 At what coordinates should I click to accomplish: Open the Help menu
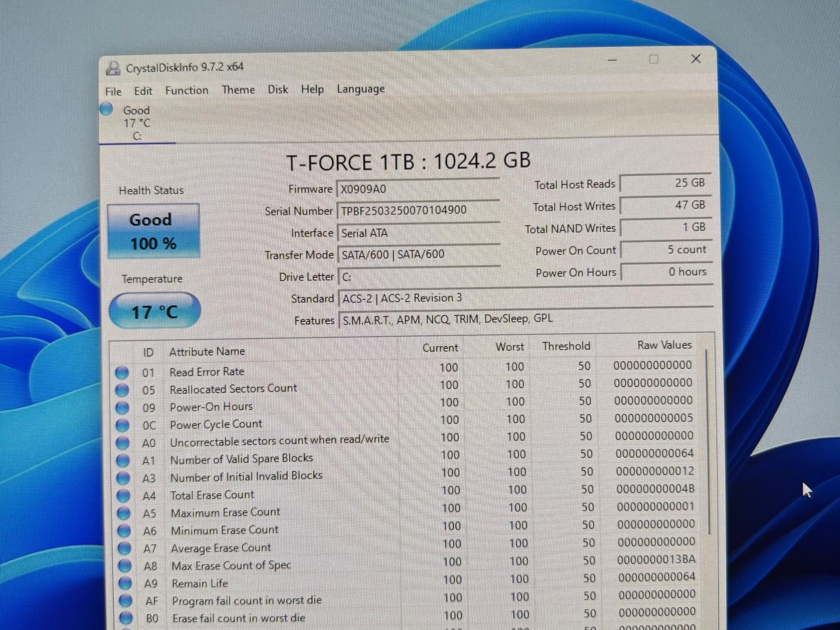312,89
